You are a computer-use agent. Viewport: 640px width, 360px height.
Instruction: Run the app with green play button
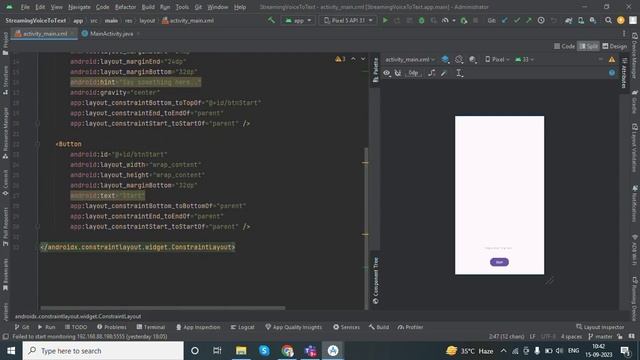point(385,20)
